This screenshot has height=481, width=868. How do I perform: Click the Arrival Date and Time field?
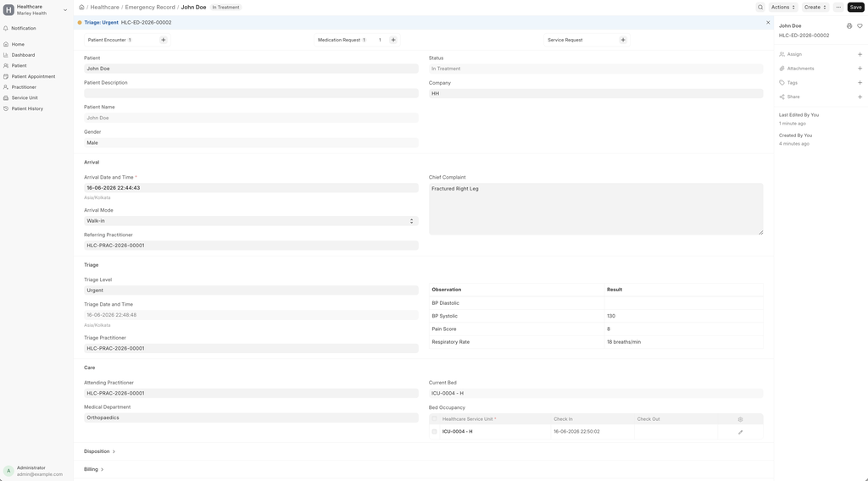251,188
